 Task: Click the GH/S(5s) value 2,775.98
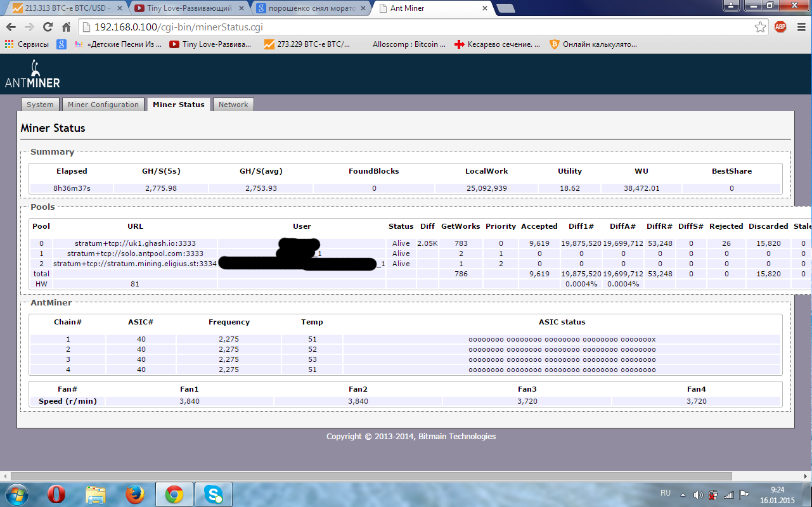coord(160,188)
